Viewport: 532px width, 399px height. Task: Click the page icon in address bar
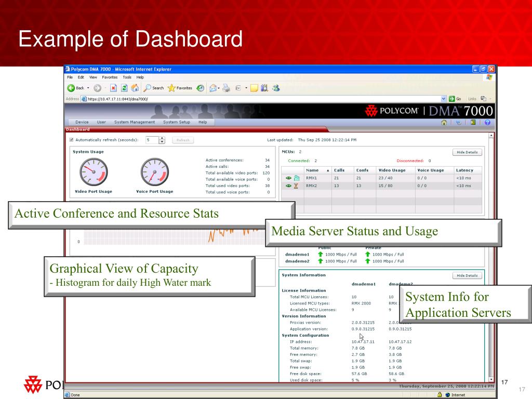pyautogui.click(x=84, y=99)
